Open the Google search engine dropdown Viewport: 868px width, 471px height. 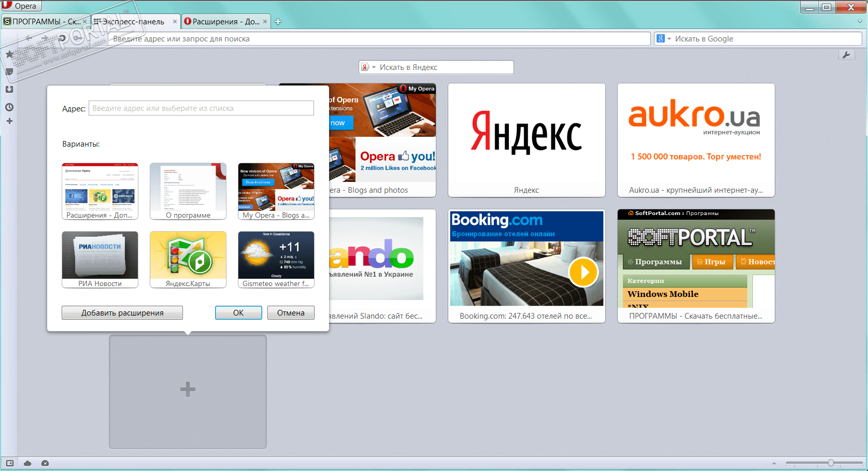tap(663, 39)
